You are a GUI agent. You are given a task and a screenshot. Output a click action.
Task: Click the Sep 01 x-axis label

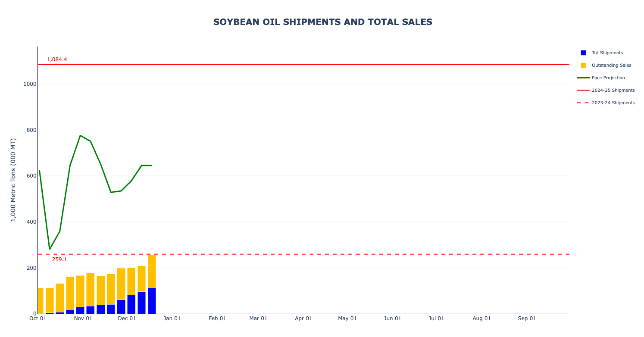point(527,318)
